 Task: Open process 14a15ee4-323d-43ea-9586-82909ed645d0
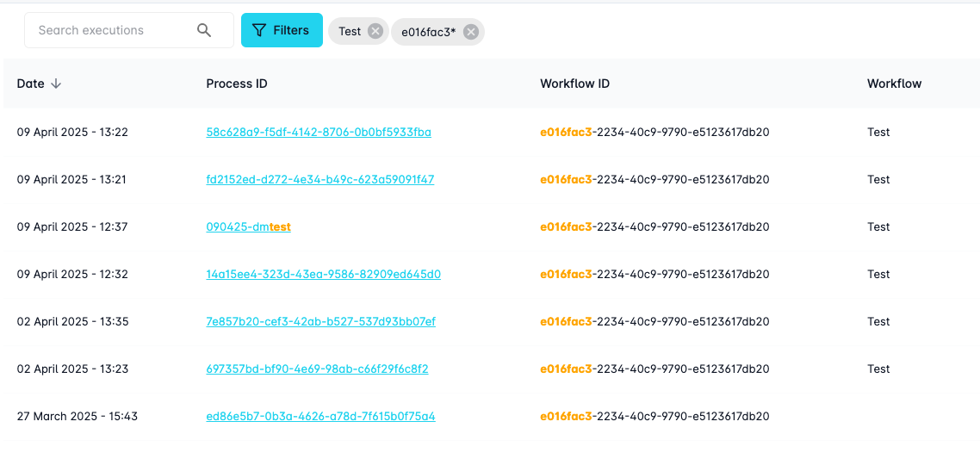coord(323,274)
